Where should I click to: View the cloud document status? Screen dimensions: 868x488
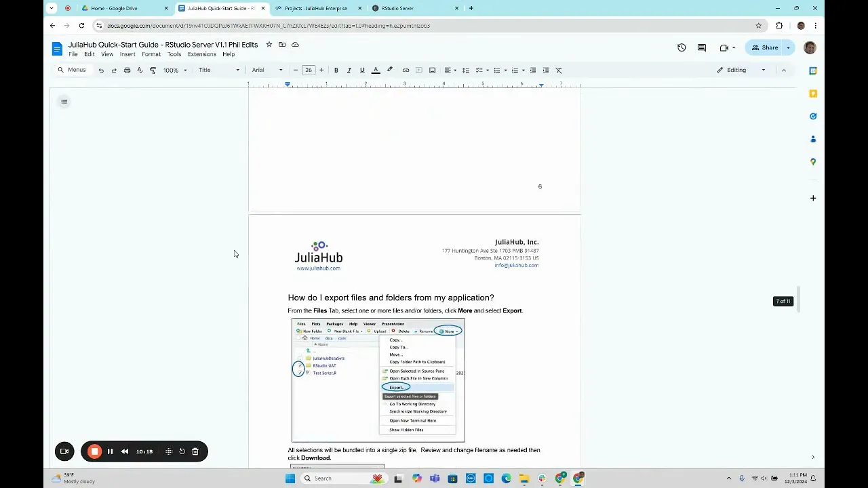tap(295, 45)
